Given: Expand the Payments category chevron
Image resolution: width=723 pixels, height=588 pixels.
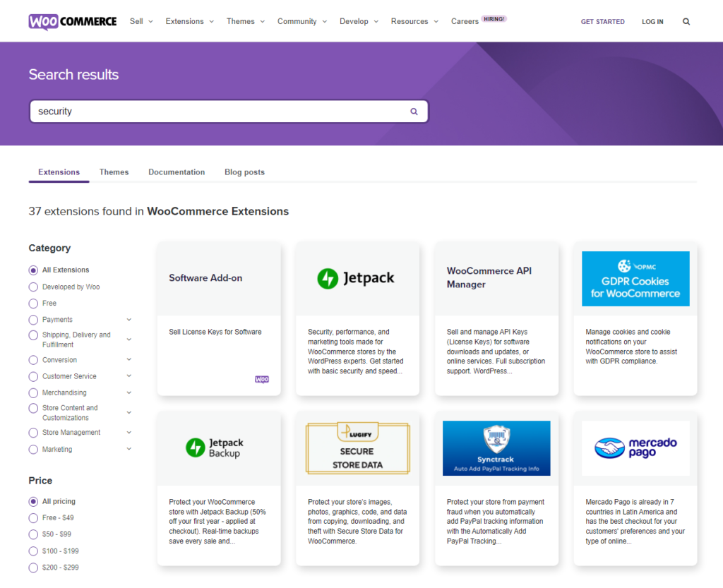Looking at the screenshot, I should click(129, 319).
